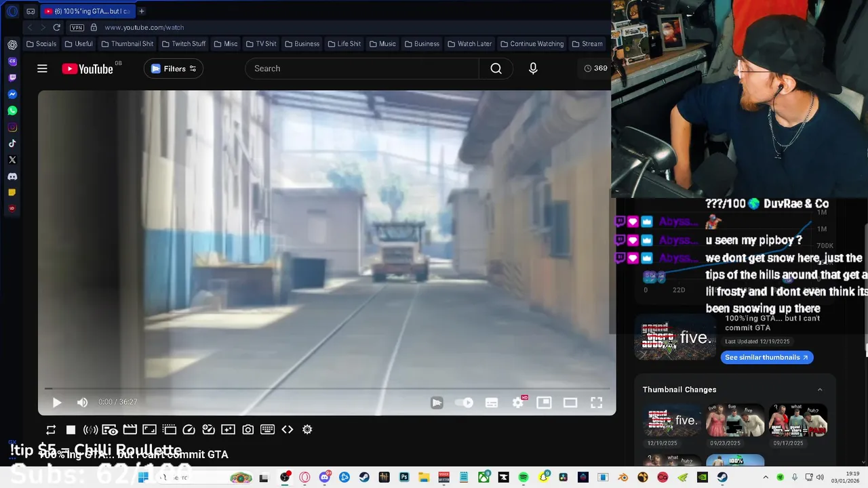
Task: Open ChatGPT in the Opera sidebar
Action: click(12, 45)
